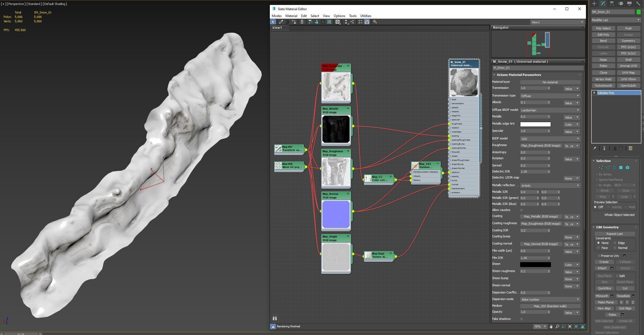Image resolution: width=644 pixels, height=335 pixels.
Task: Click white Metallic edge tint swatch
Action: tap(535, 124)
